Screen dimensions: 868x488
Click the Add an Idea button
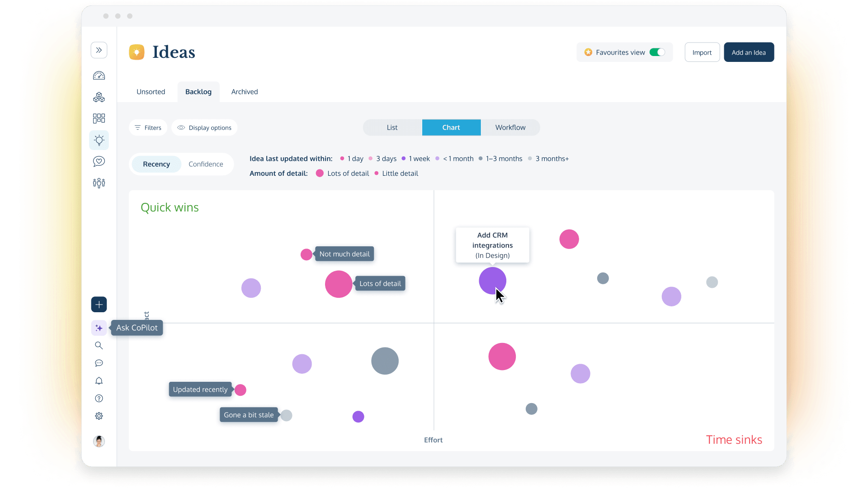pyautogui.click(x=749, y=52)
